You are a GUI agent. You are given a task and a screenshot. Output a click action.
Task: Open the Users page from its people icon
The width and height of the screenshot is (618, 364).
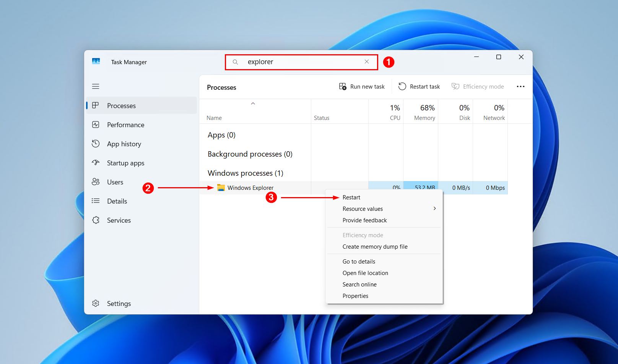(96, 182)
